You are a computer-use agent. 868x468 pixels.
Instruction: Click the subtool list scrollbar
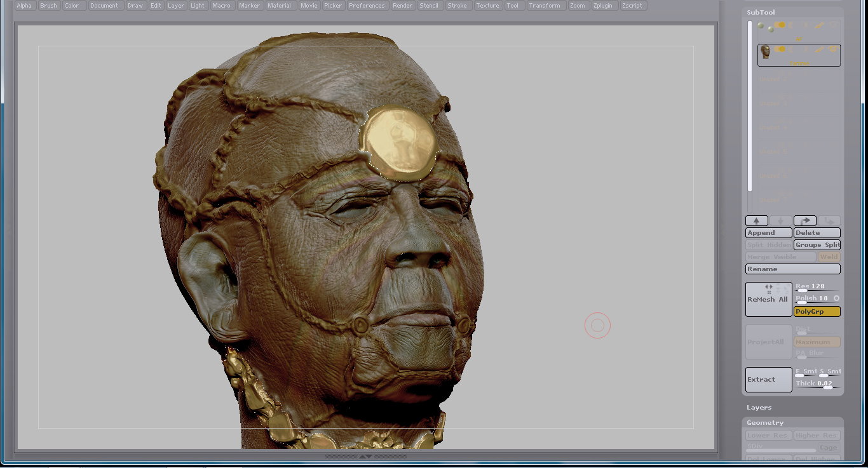coord(750,106)
